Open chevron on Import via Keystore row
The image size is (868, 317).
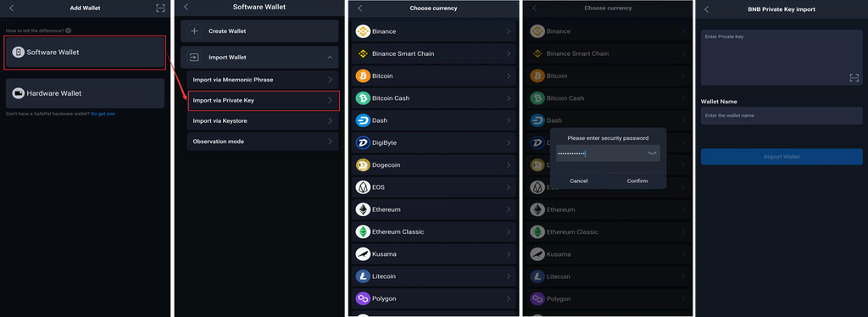(330, 120)
